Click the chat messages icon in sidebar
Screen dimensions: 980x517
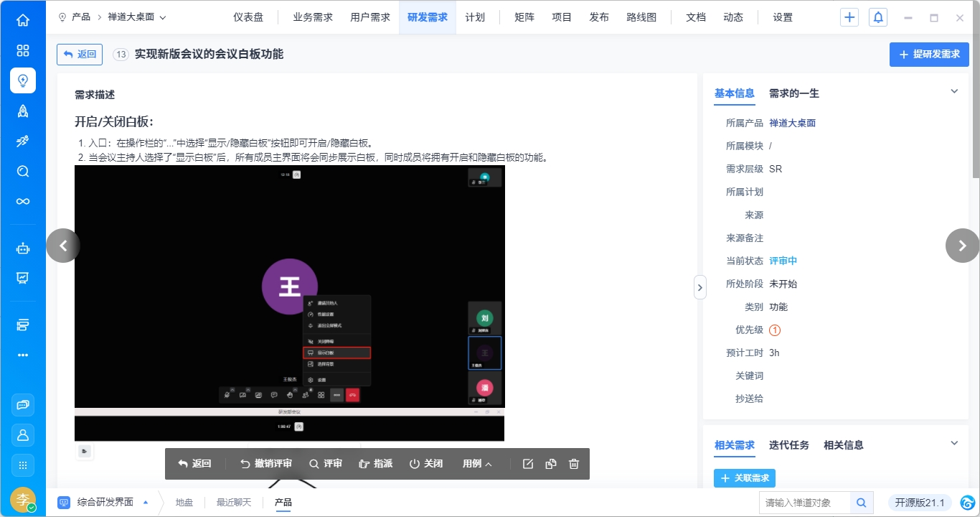coord(23,405)
